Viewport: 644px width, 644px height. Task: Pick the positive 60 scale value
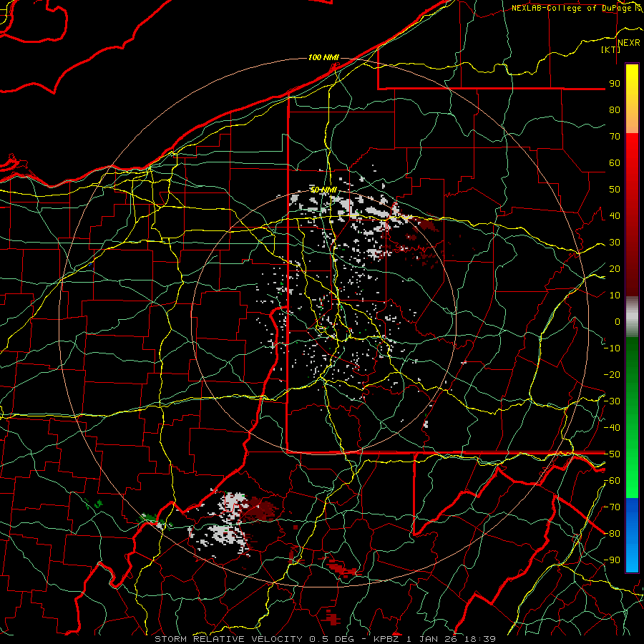coord(615,163)
